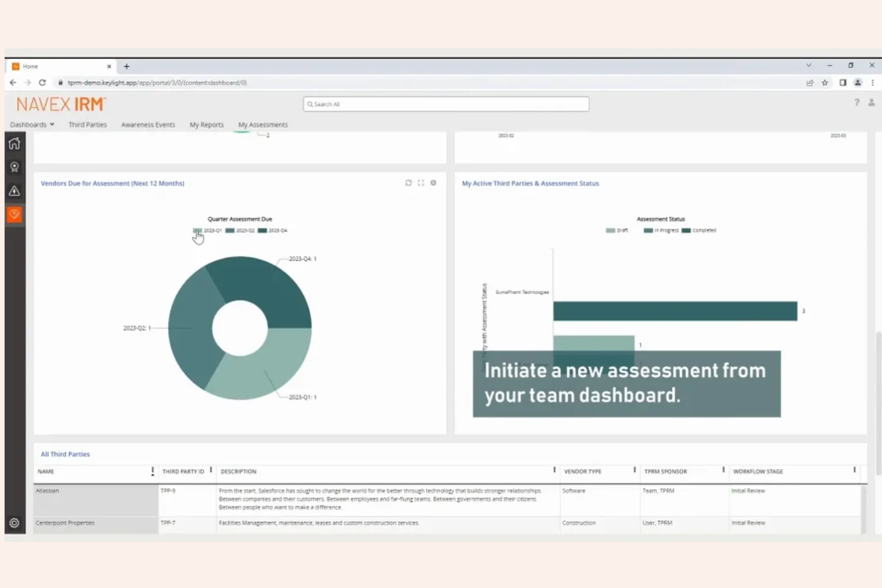Viewport: 882px width, 588px height.
Task: Open the user profile icon in the NAVEX header
Action: coord(871,102)
